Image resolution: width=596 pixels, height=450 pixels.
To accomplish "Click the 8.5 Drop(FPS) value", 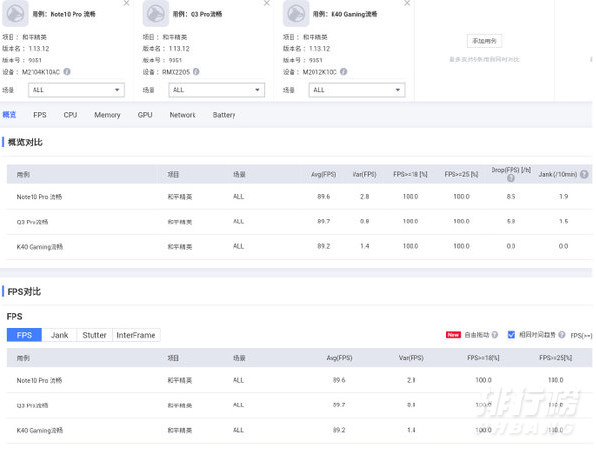I will pos(511,196).
